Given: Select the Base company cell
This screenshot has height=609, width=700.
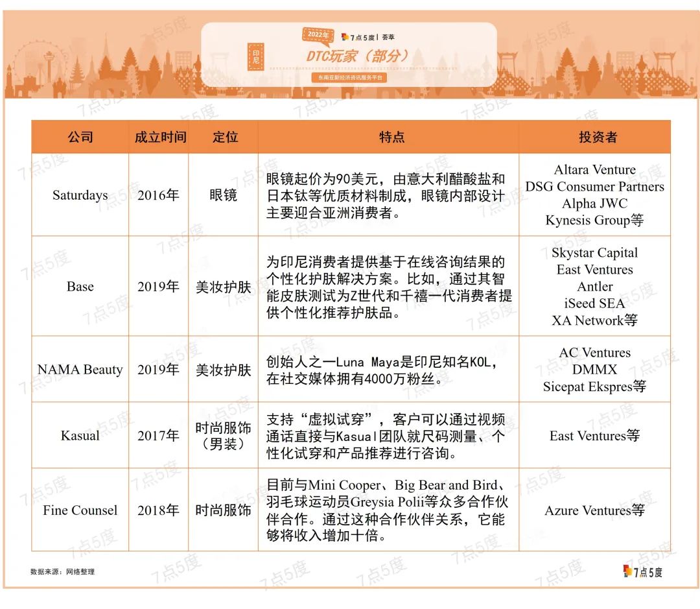Looking at the screenshot, I should (80, 287).
